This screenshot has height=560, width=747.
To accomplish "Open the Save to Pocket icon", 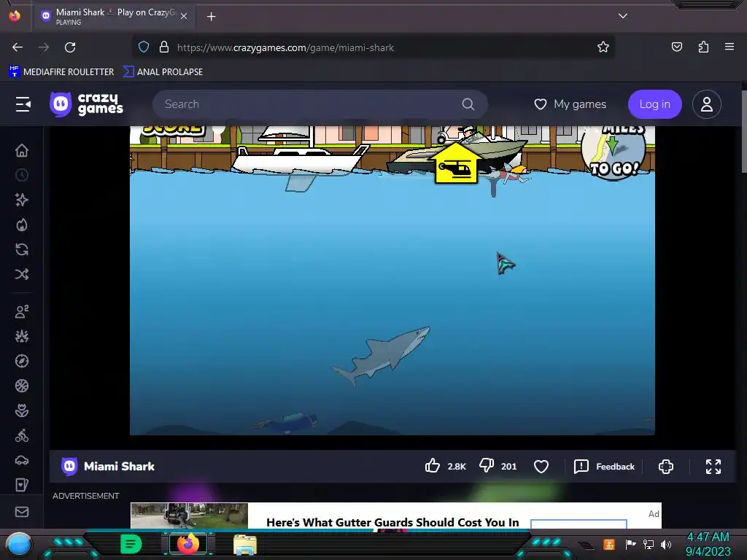I will 677,47.
